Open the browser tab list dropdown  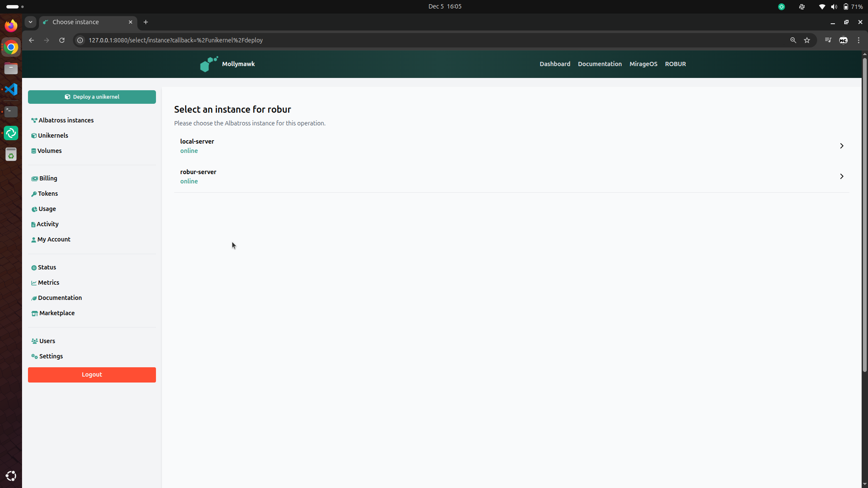(31, 22)
